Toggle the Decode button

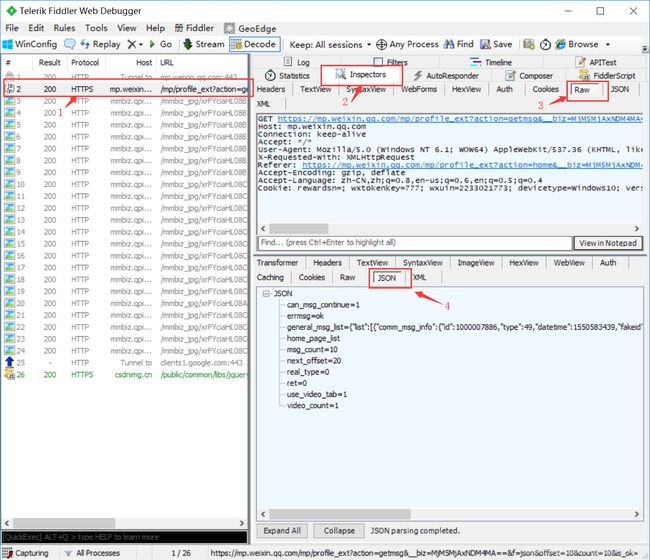click(x=254, y=44)
